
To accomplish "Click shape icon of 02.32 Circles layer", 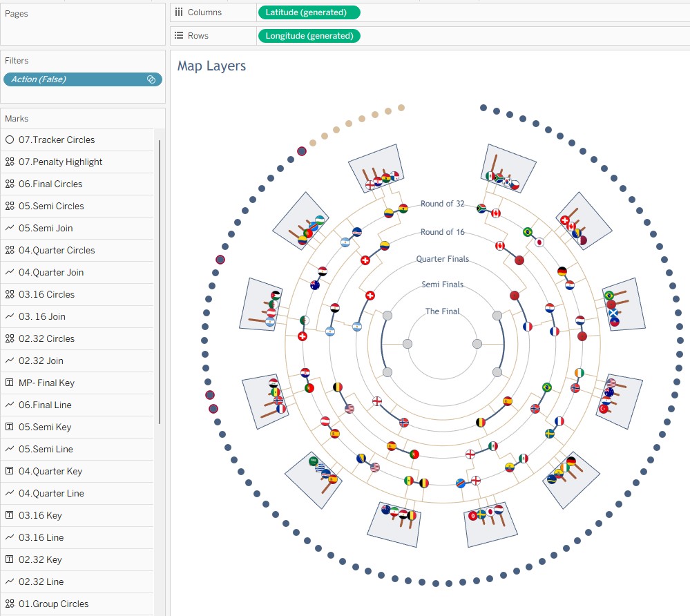I will click(x=10, y=338).
